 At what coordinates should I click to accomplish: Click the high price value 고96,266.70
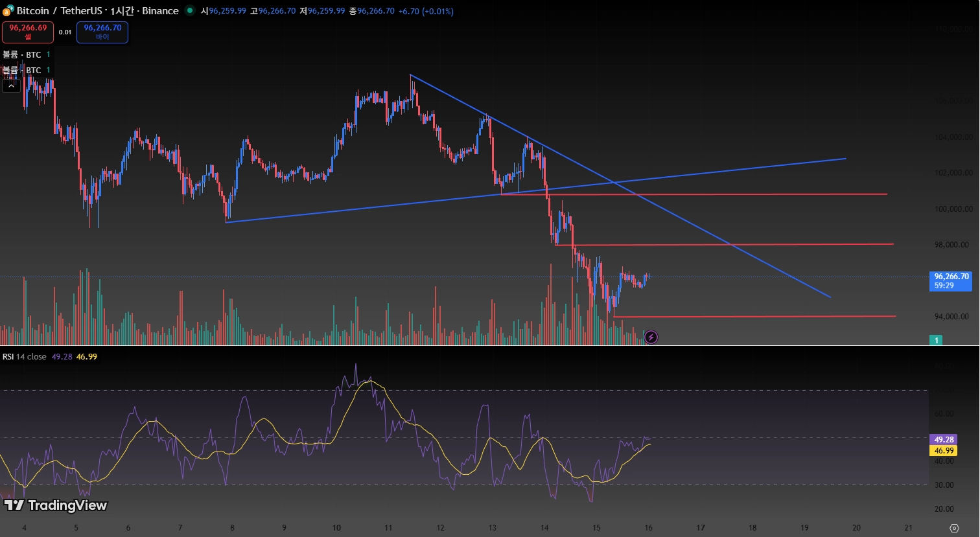pyautogui.click(x=273, y=11)
